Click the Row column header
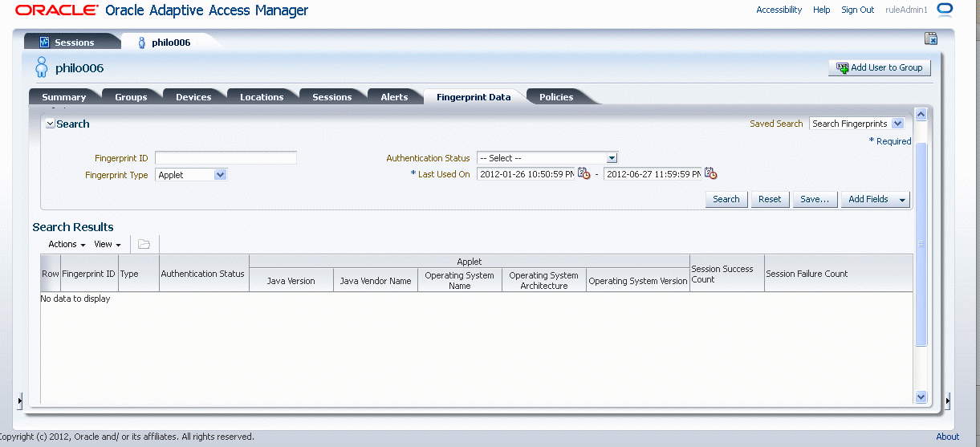 51,274
